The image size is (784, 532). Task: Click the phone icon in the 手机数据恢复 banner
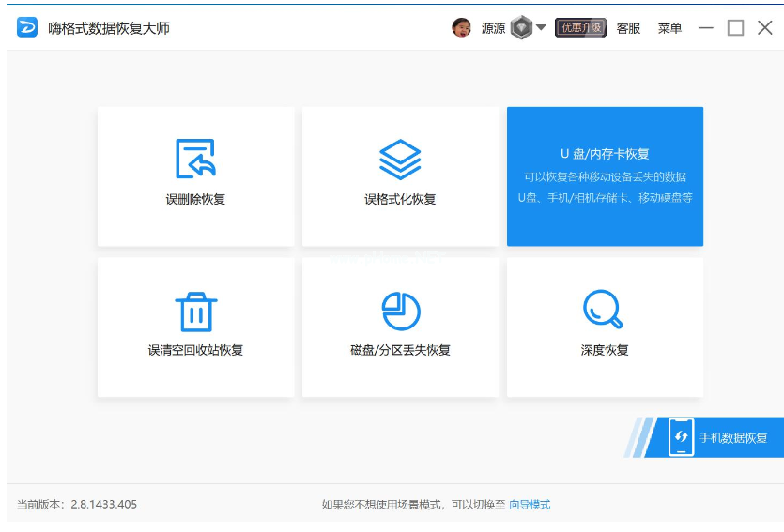pyautogui.click(x=681, y=437)
